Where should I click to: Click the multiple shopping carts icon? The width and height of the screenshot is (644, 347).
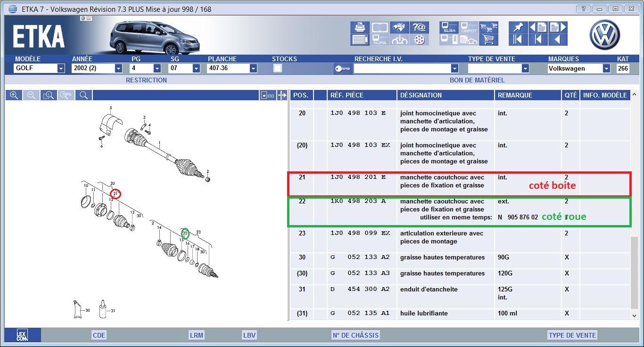[489, 27]
